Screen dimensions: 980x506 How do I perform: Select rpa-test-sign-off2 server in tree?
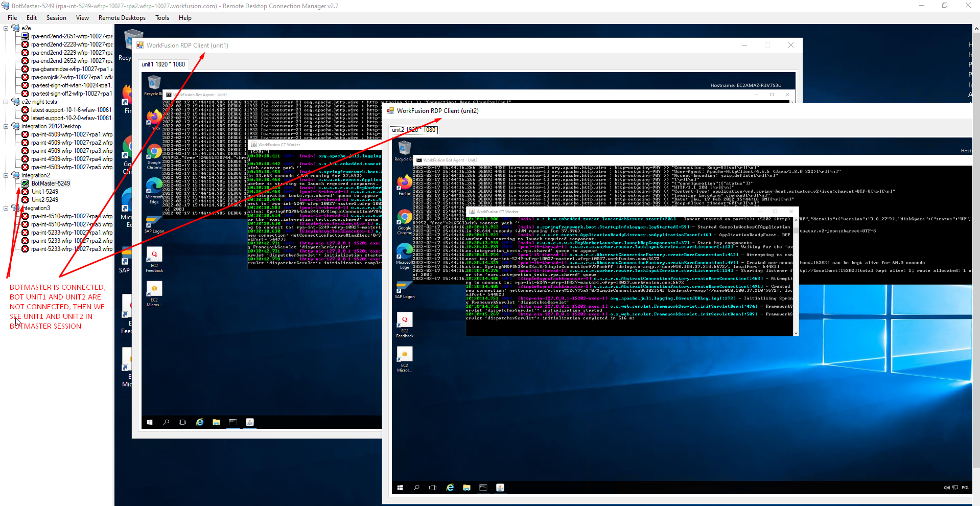[x=72, y=94]
